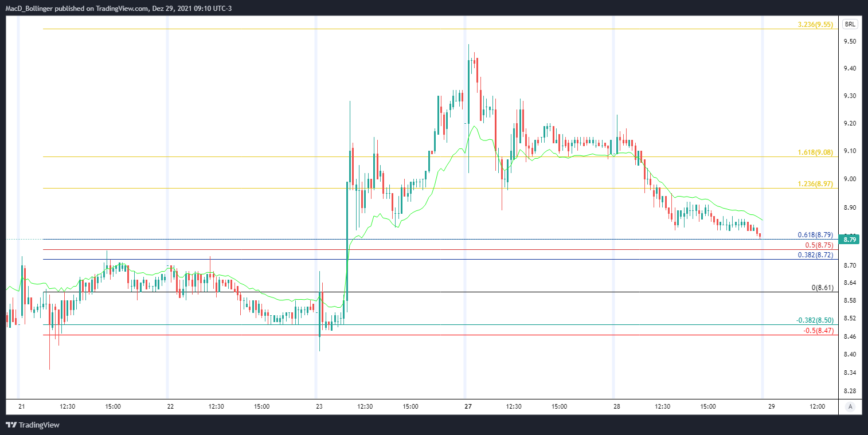Click the 9.40 price axis label
868x435 pixels.
pos(850,69)
